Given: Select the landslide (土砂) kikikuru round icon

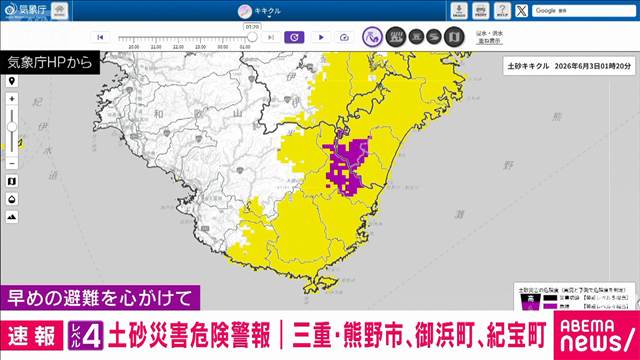Looking at the screenshot, I should (372, 37).
